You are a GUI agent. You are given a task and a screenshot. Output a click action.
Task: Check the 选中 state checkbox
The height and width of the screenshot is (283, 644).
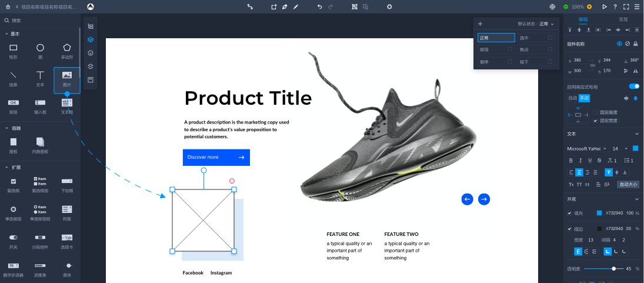[x=550, y=38]
